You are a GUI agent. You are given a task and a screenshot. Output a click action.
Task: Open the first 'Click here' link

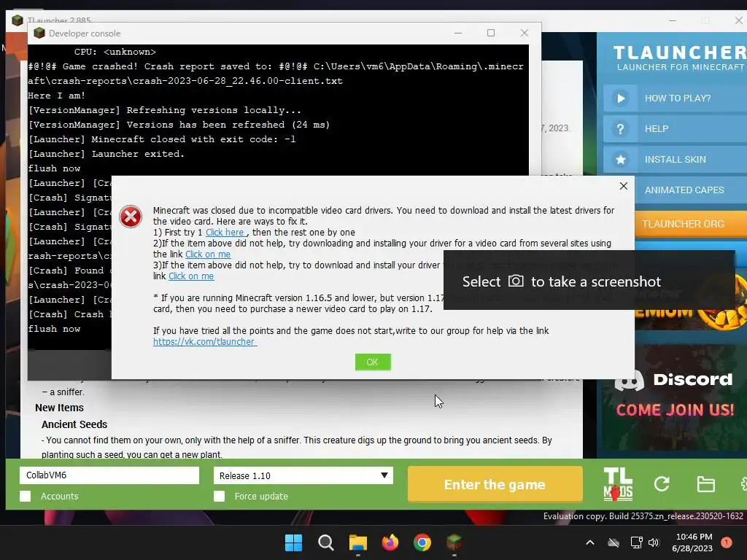click(225, 233)
